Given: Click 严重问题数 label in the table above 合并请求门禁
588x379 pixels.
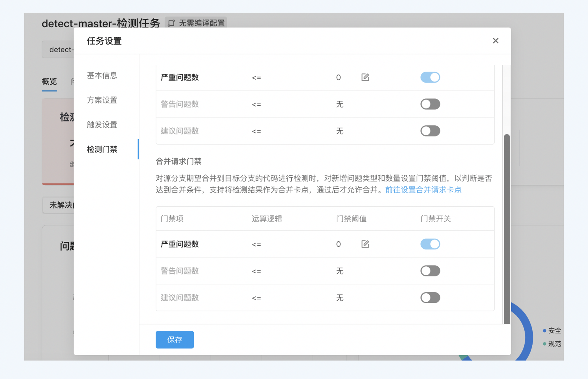Looking at the screenshot, I should 180,77.
